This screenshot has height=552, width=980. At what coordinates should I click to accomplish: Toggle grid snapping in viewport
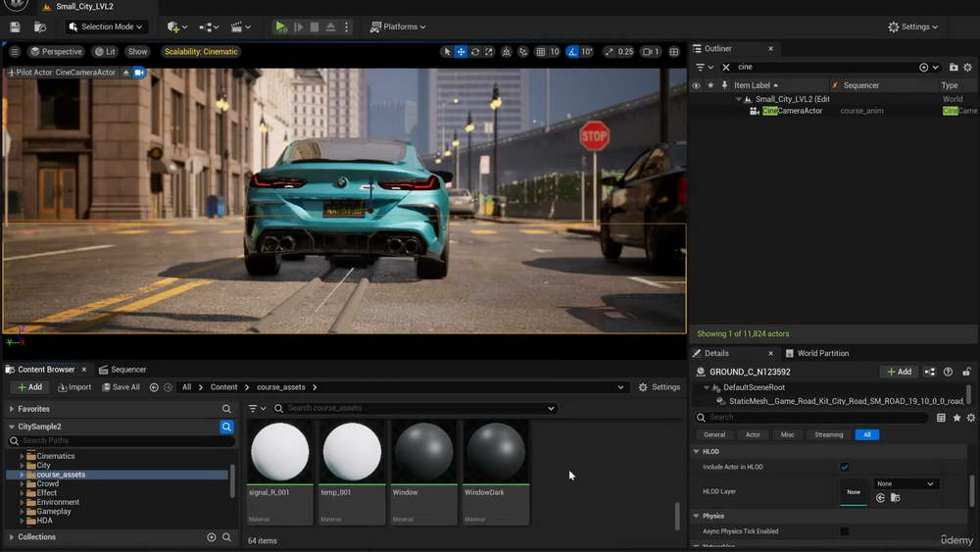pyautogui.click(x=541, y=52)
